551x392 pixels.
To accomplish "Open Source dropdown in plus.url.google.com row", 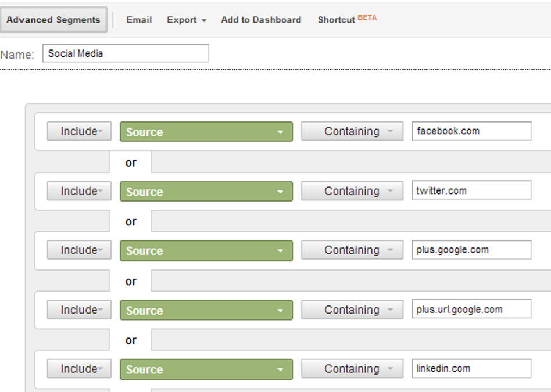I will coord(206,310).
